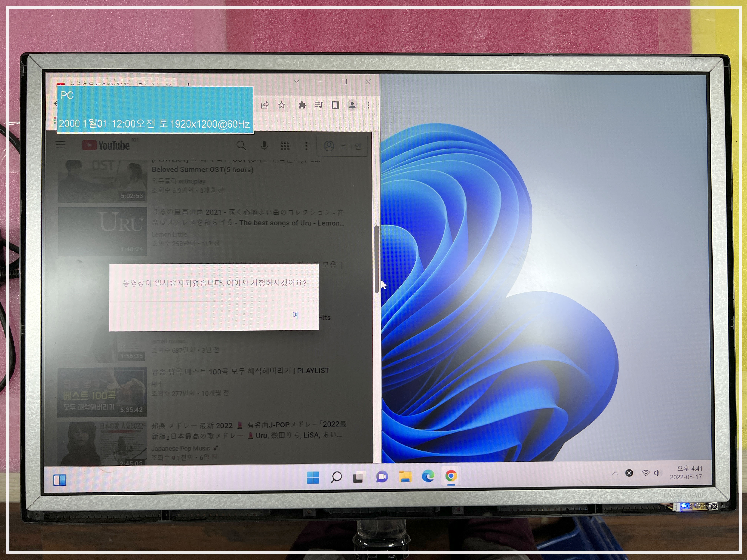Open the Windows Start button in the taskbar
This screenshot has width=747, height=560.
313,477
